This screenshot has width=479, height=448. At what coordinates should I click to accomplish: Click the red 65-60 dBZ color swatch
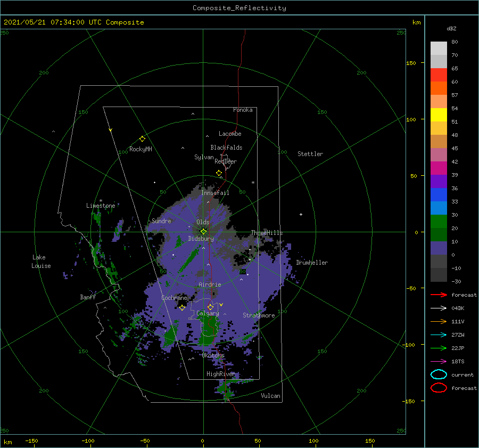pos(439,75)
